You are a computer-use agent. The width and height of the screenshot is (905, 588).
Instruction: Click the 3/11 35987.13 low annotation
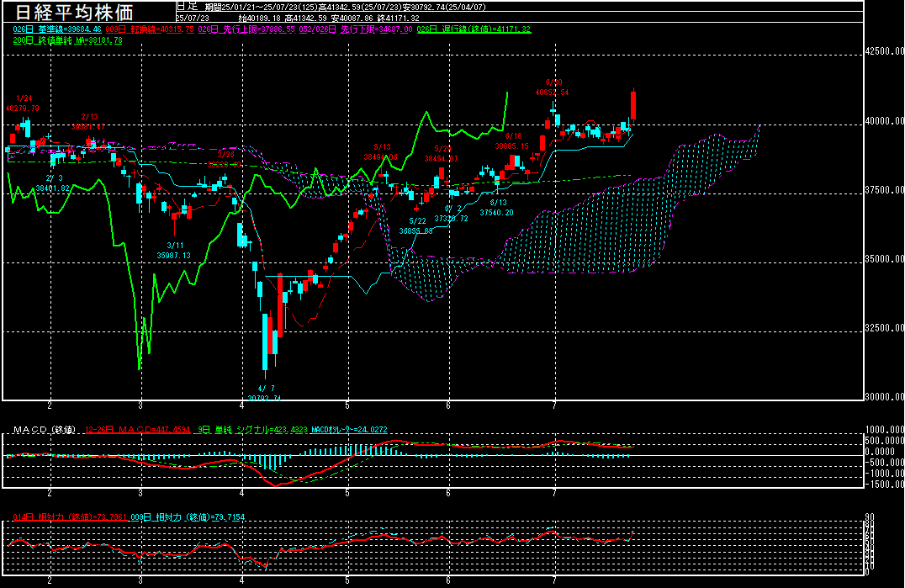pyautogui.click(x=174, y=251)
